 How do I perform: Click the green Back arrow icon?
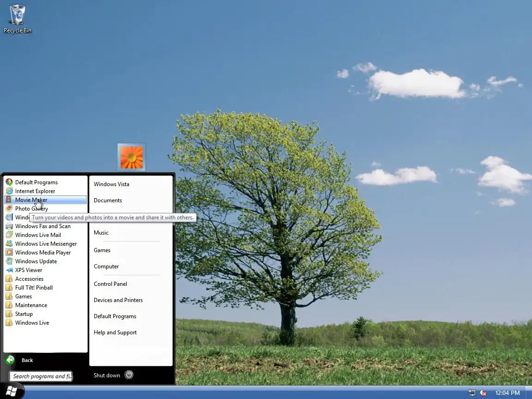point(10,360)
